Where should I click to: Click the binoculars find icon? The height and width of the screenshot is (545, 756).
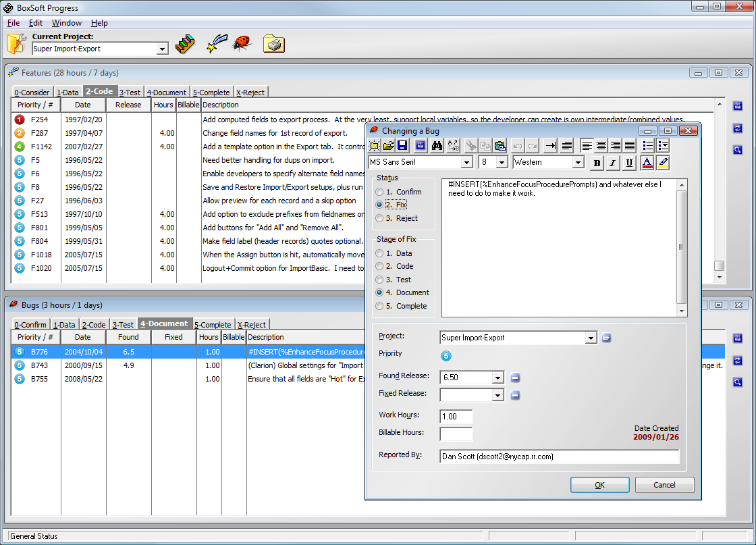pos(437,146)
